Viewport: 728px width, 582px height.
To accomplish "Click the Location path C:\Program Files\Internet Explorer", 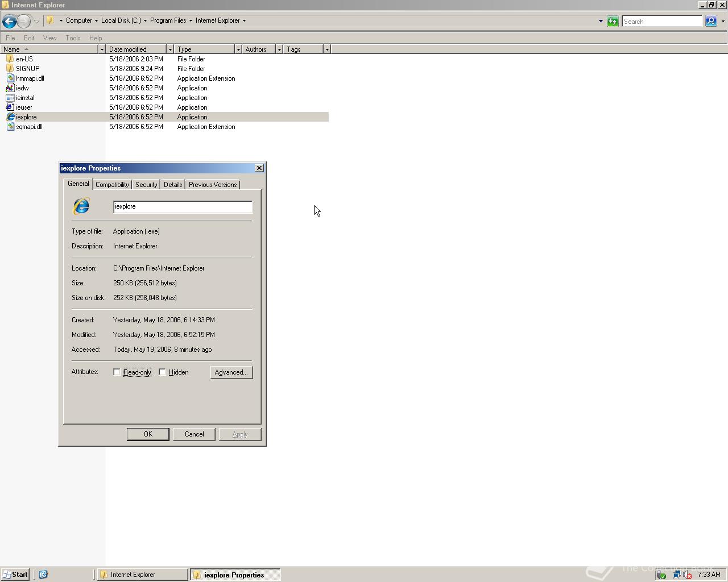I will tap(159, 268).
